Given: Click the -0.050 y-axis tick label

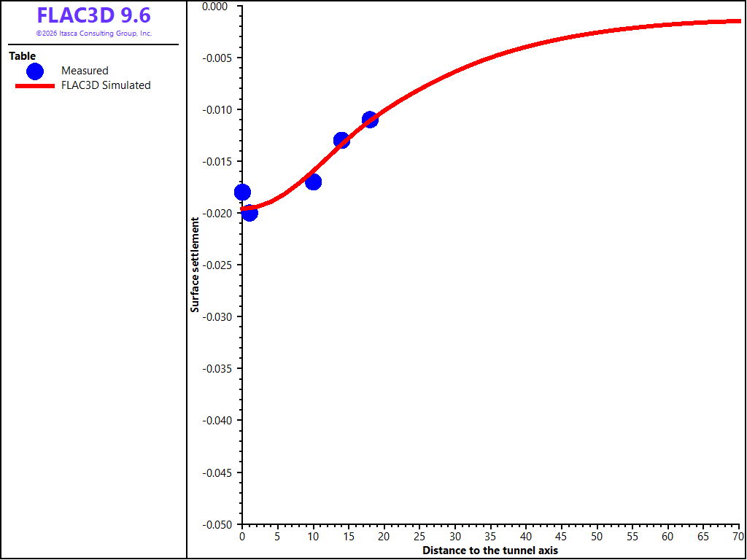Looking at the screenshot, I should [220, 524].
